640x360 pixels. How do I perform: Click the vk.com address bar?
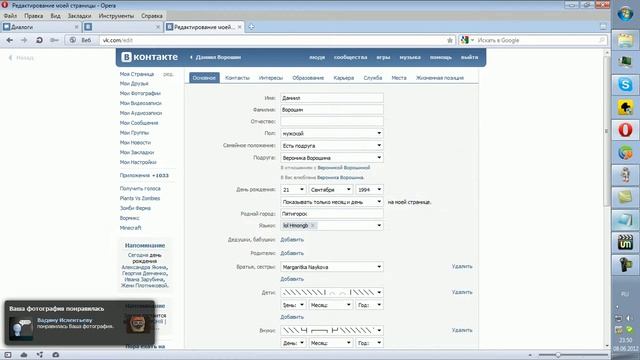(x=273, y=40)
